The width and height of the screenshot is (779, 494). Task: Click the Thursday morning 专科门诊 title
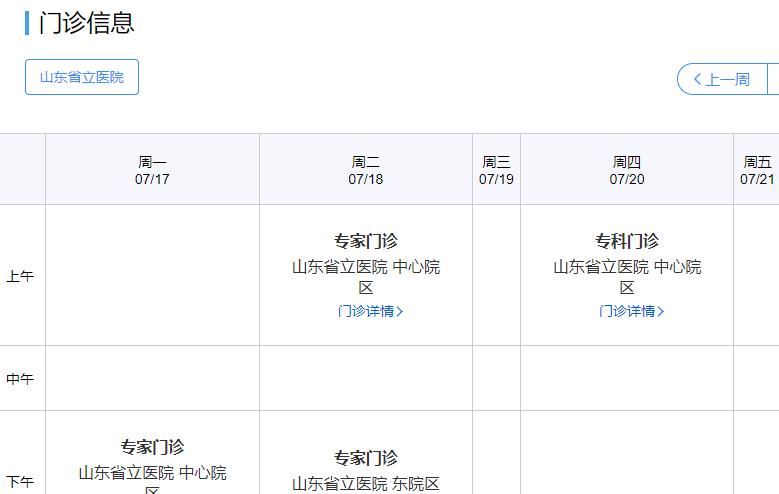tap(627, 241)
